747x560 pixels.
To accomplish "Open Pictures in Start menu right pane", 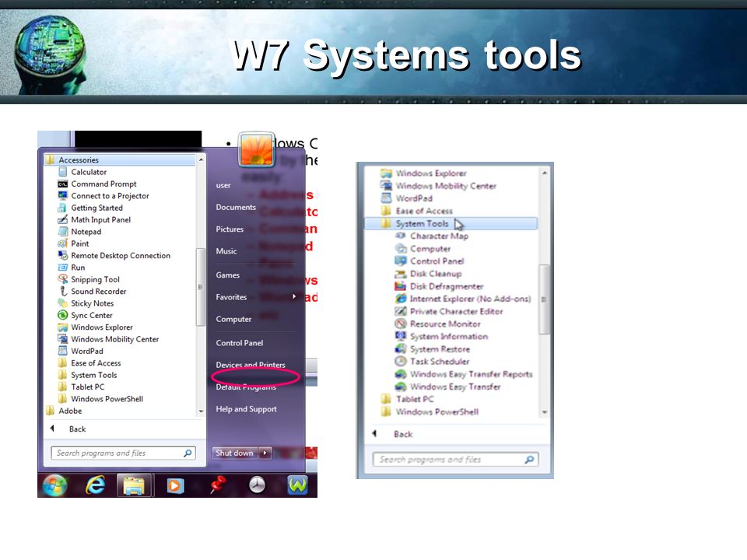I will click(230, 229).
